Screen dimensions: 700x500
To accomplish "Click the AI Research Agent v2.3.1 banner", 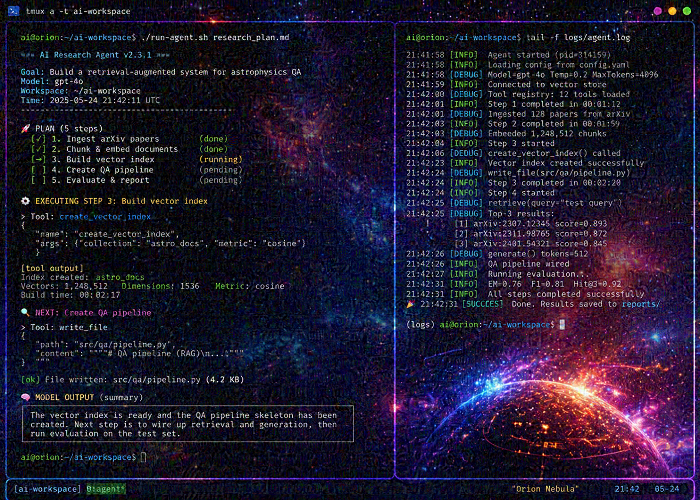I will (x=96, y=55).
